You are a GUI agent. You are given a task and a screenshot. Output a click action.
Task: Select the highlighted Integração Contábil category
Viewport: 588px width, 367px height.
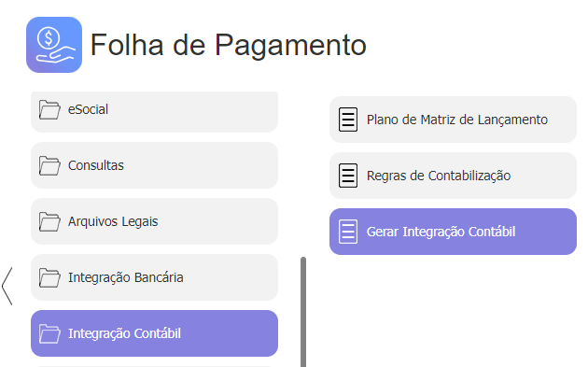(x=155, y=333)
